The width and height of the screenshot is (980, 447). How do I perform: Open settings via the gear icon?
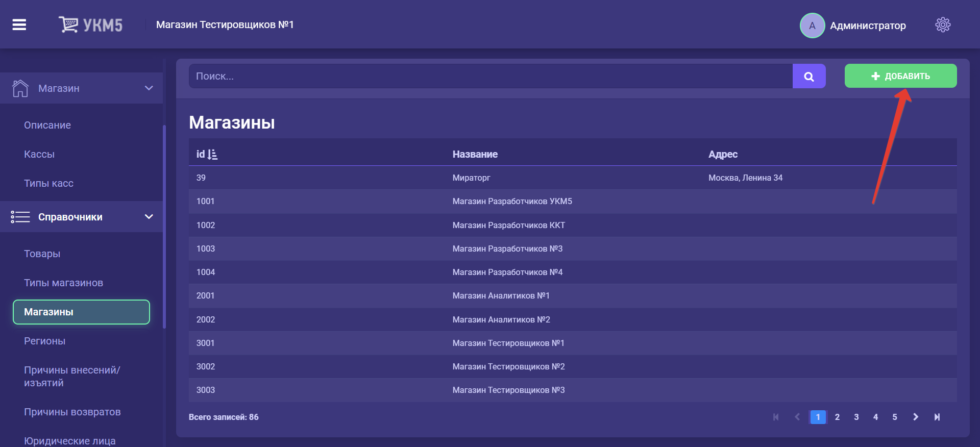(x=942, y=24)
